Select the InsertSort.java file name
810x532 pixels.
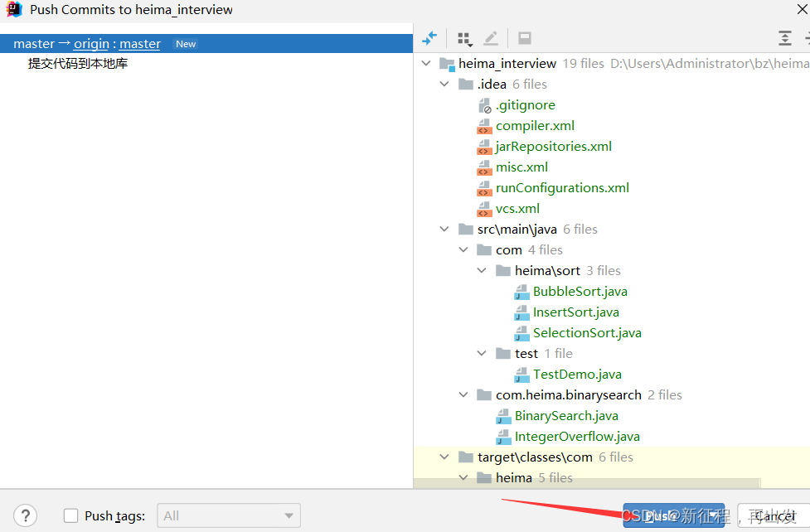576,312
